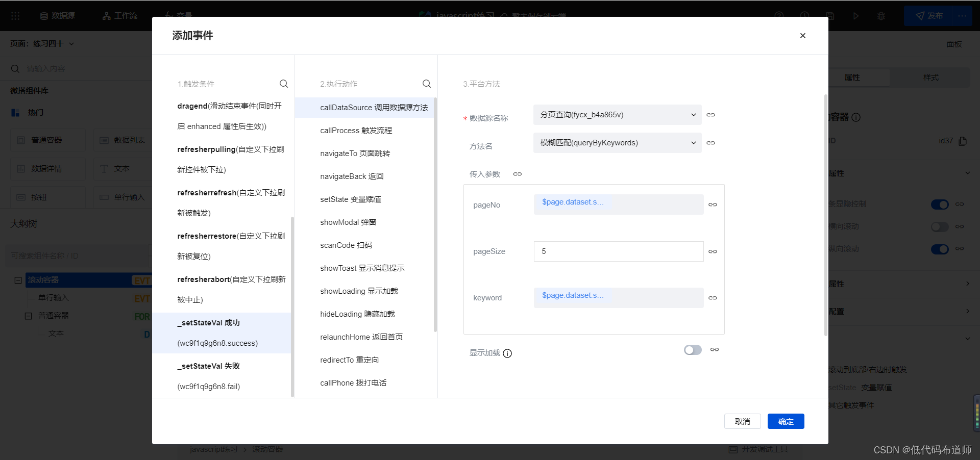Toggle 纵向滚动 switch in properties panel
This screenshot has height=460, width=980.
coord(940,249)
